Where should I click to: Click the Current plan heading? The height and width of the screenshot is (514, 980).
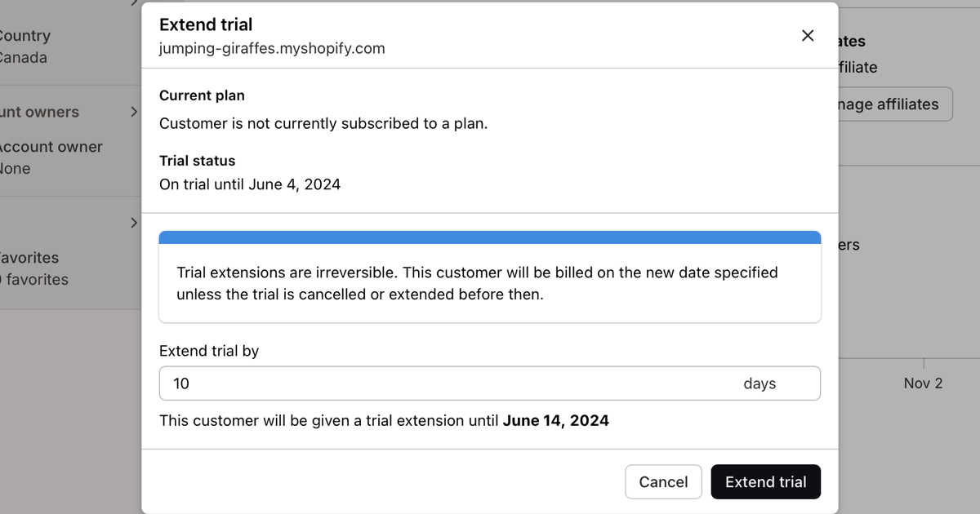coord(202,95)
